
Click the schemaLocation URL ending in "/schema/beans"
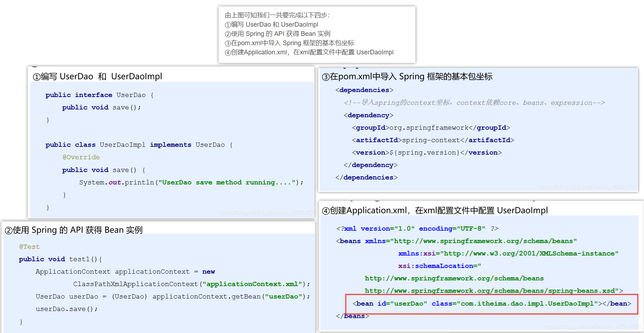click(454, 278)
